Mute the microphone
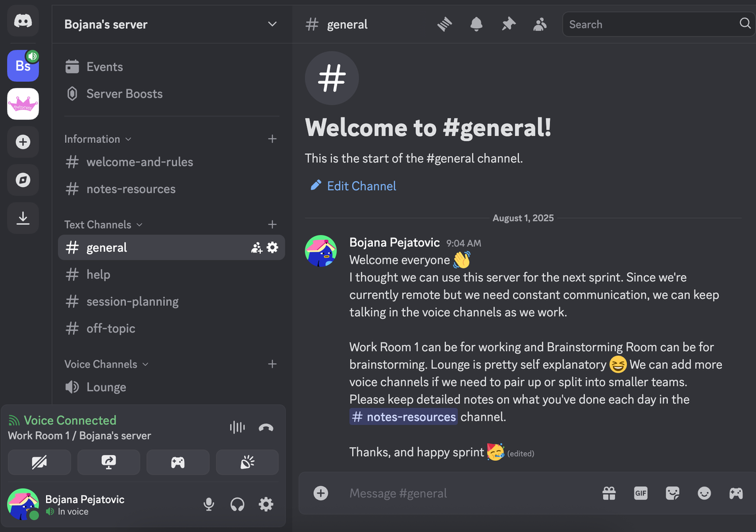The image size is (756, 532). click(209, 504)
